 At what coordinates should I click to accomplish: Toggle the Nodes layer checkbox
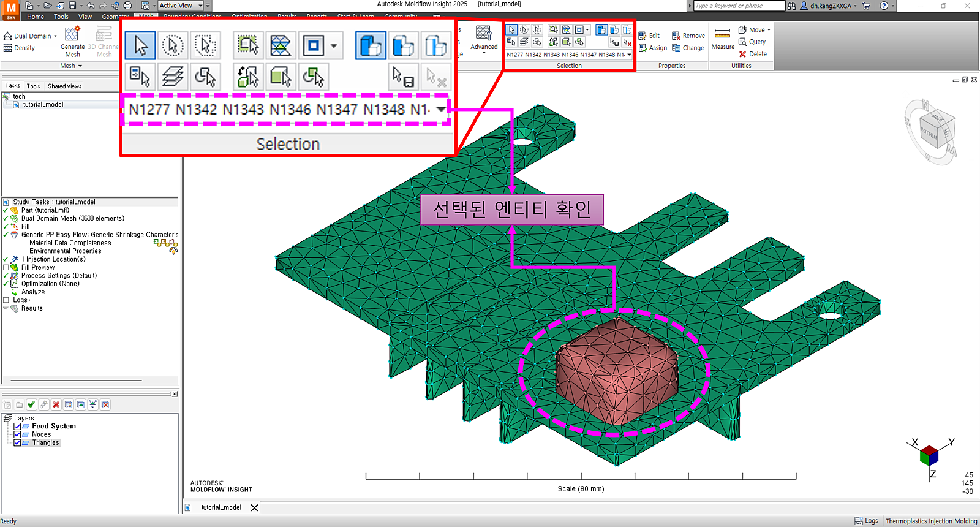pyautogui.click(x=17, y=434)
